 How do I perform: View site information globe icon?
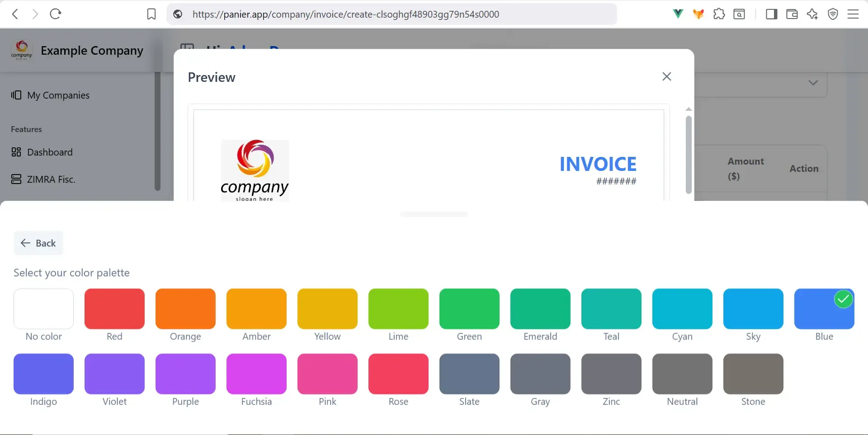(178, 14)
